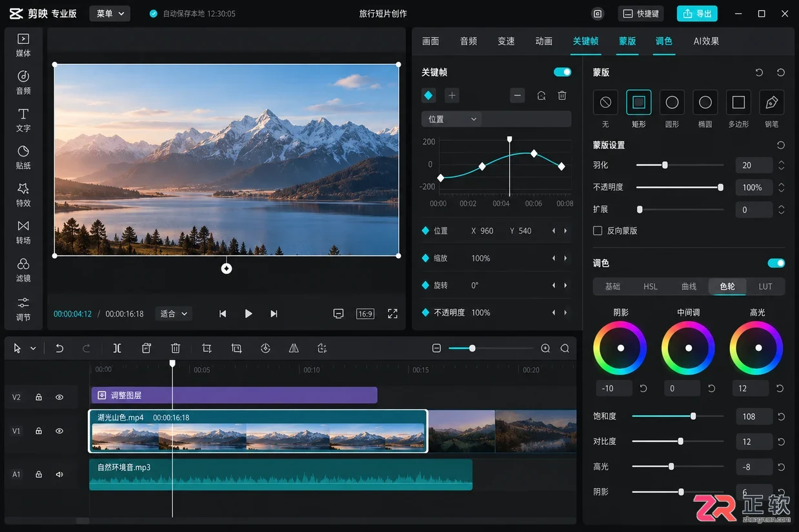Hide the V1 track with eye icon
The width and height of the screenshot is (799, 532).
pos(59,431)
